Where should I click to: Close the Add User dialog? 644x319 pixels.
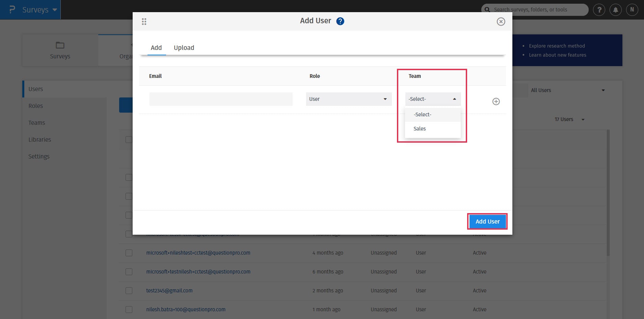coord(501,22)
